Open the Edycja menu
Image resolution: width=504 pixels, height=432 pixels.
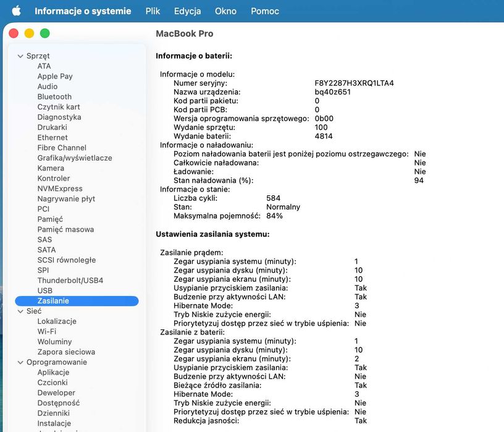pyautogui.click(x=187, y=11)
